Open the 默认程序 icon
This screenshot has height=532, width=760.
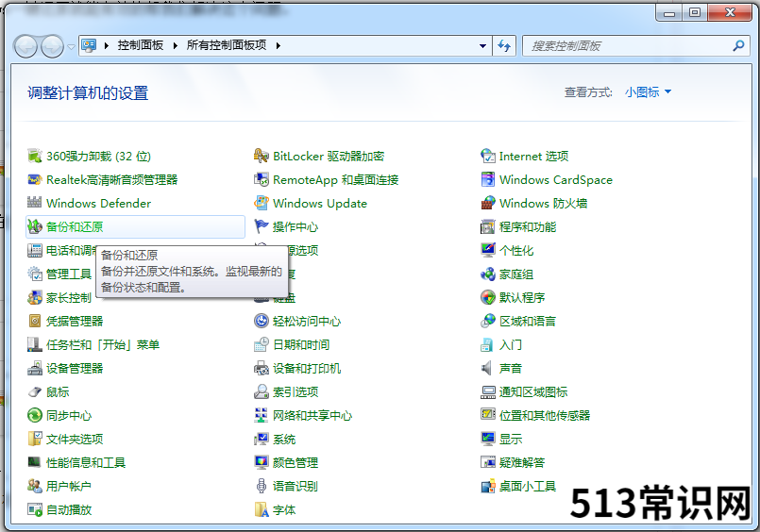click(487, 297)
